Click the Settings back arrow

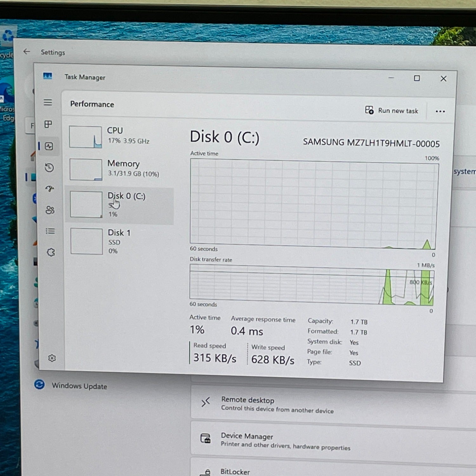coord(27,51)
